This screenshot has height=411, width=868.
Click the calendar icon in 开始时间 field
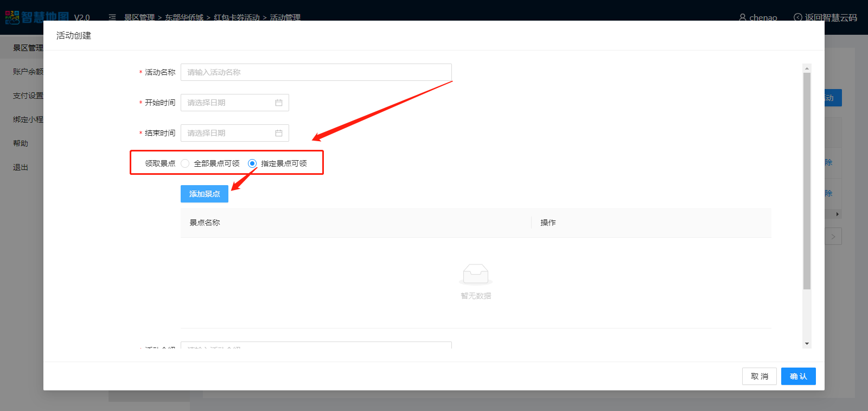[x=279, y=103]
